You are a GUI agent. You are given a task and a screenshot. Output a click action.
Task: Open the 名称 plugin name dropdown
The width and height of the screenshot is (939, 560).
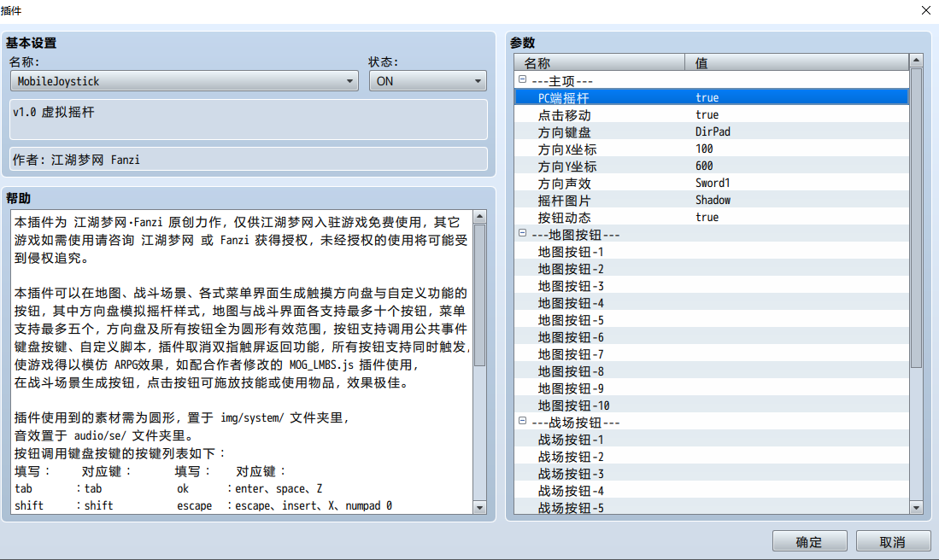point(184,81)
